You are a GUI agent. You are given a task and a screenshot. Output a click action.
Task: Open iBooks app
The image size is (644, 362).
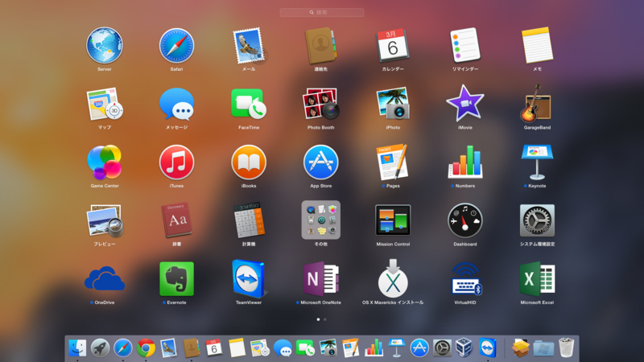[249, 162]
